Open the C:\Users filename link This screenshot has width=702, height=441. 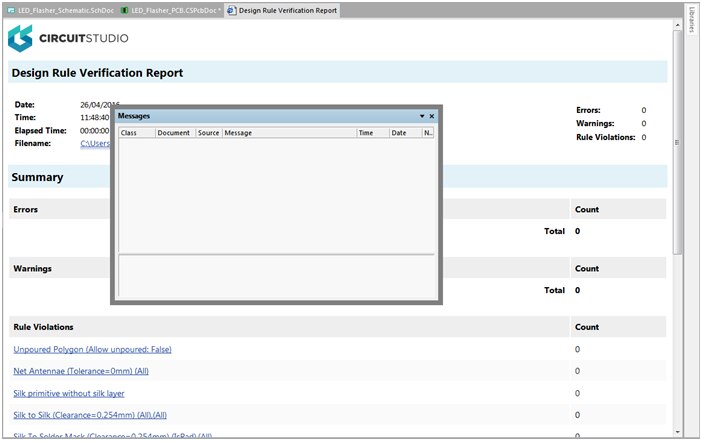[x=95, y=143]
